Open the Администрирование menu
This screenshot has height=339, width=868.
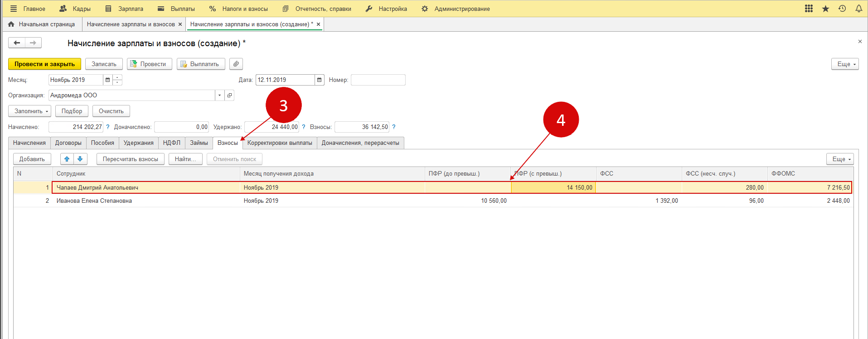(456, 9)
